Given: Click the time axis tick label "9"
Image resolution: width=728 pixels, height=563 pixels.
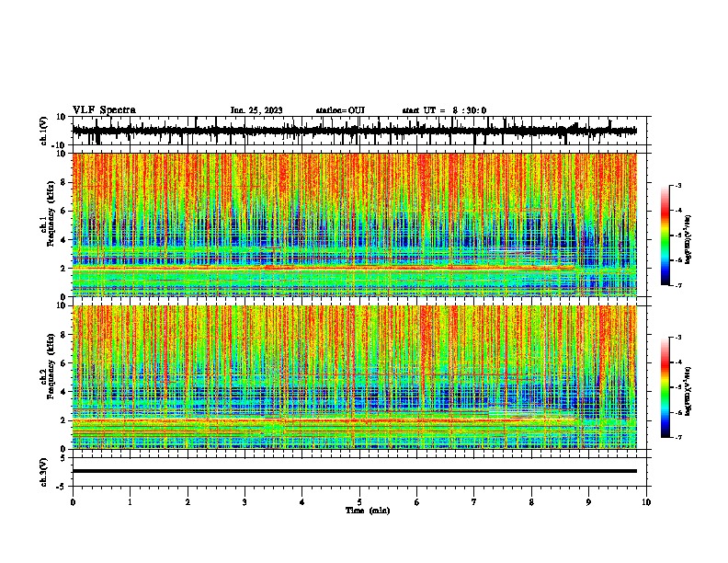Looking at the screenshot, I should pos(588,502).
